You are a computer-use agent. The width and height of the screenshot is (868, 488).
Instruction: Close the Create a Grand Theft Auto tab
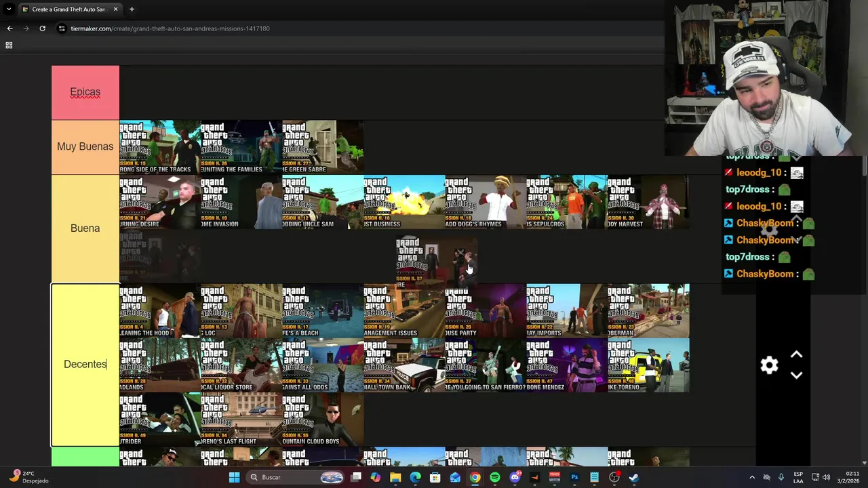[115, 9]
